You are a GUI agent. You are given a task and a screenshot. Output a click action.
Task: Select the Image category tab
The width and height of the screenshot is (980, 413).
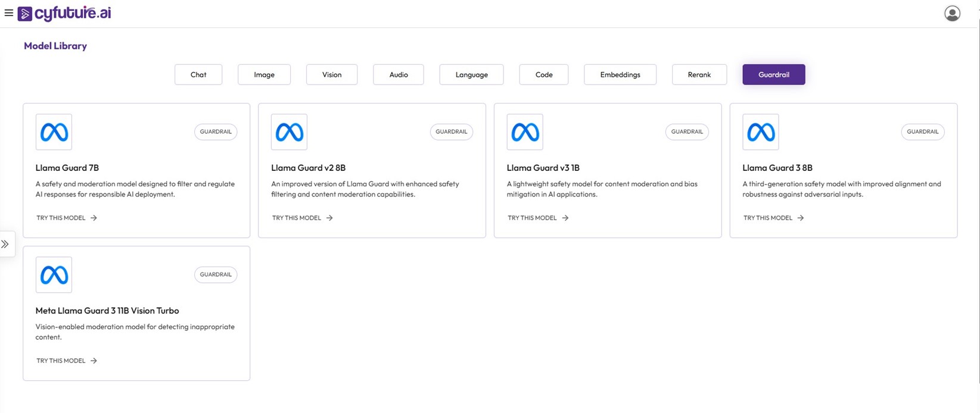coord(264,74)
